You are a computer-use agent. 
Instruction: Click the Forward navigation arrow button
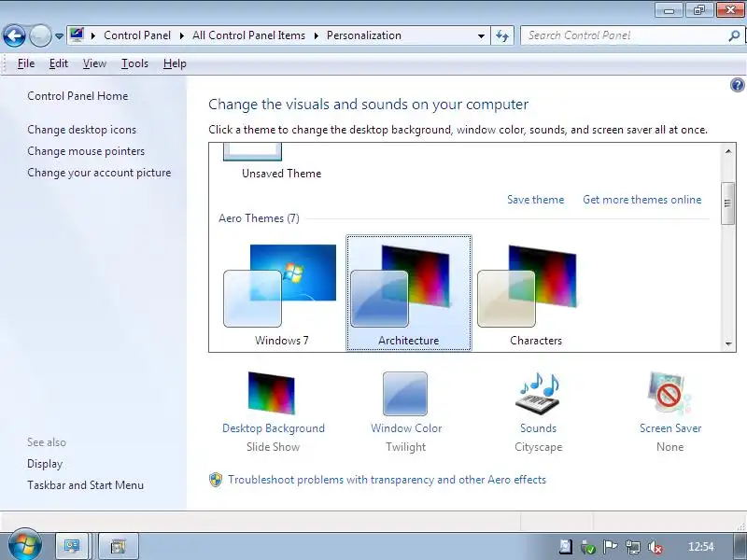click(x=40, y=35)
